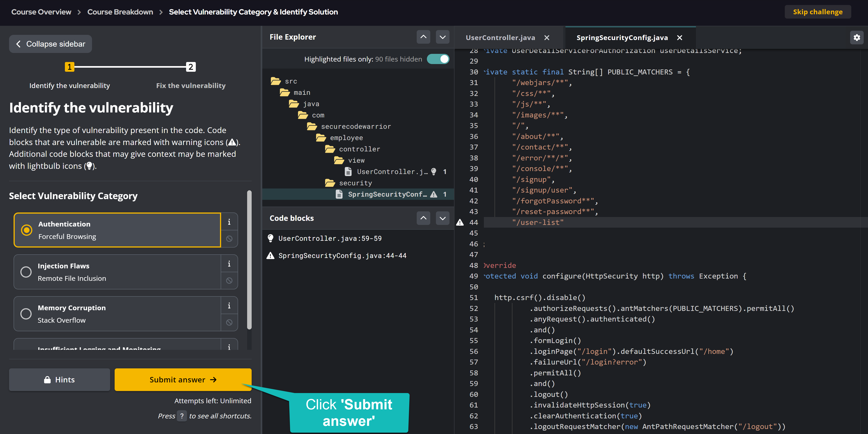Switch to SpringSecurityConfig.java tab
This screenshot has width=868, height=434.
point(622,38)
